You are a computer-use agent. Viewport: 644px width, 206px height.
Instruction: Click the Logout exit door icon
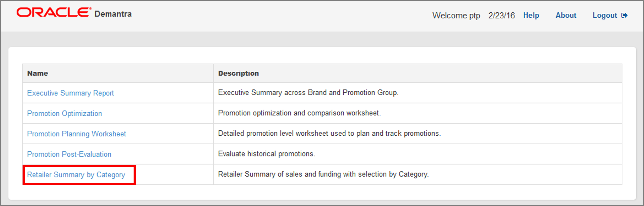(x=625, y=15)
